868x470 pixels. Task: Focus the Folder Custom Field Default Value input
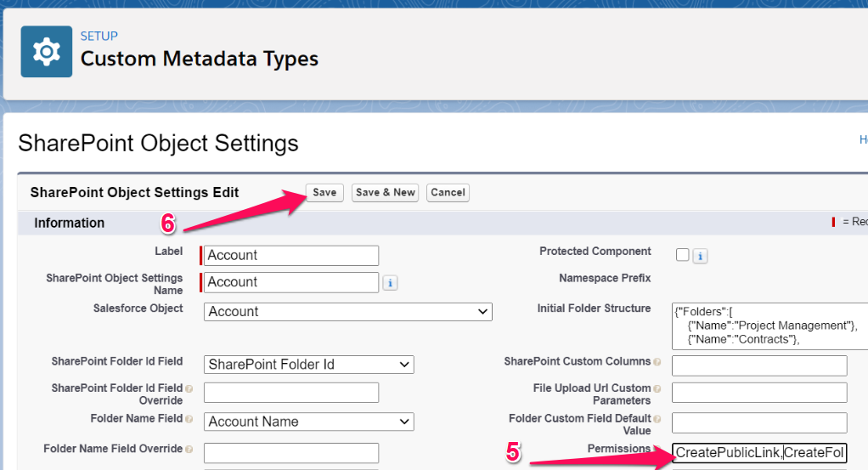759,422
